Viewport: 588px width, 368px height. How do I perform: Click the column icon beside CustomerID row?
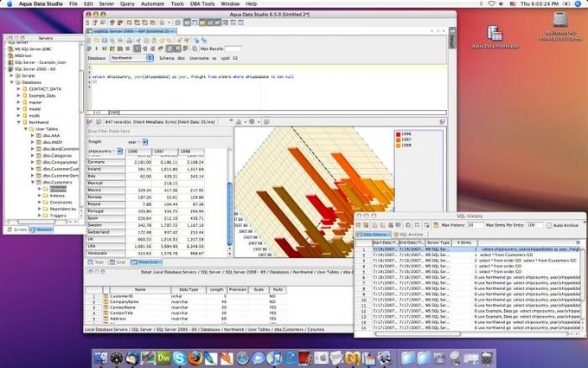[106, 296]
